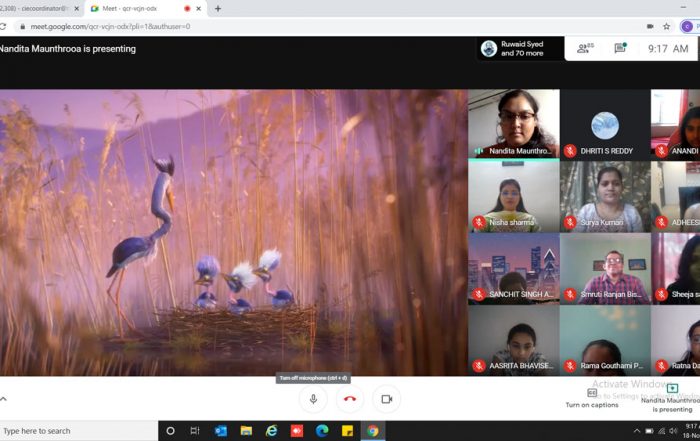Image resolution: width=700 pixels, height=441 pixels.
Task: Reload the page
Action: [3, 26]
